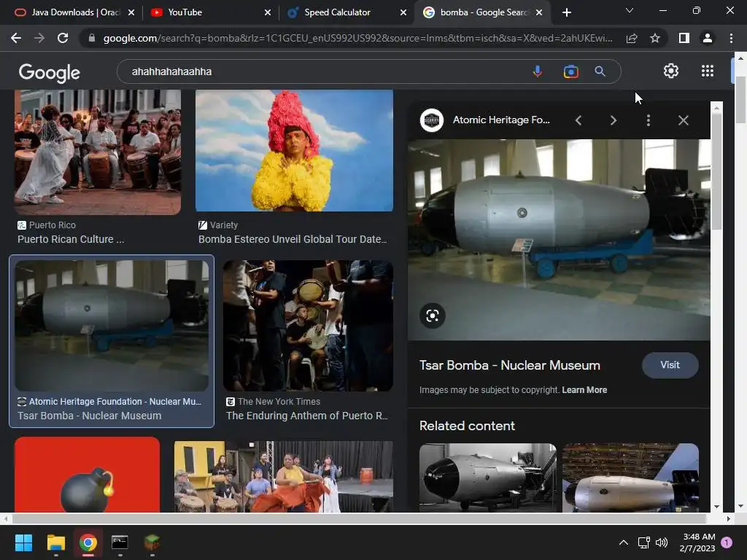Open the Bomba Estereo Variety image result
The image size is (747, 560).
point(294,150)
